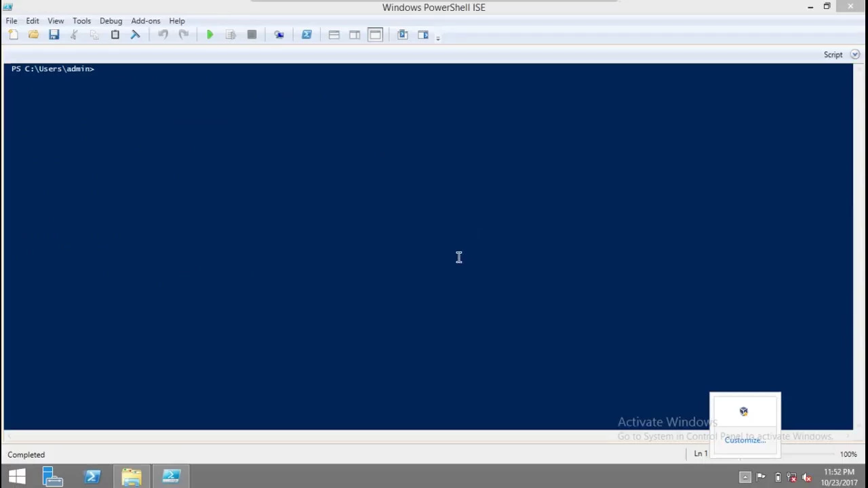Undo last action toolbar icon

point(163,35)
